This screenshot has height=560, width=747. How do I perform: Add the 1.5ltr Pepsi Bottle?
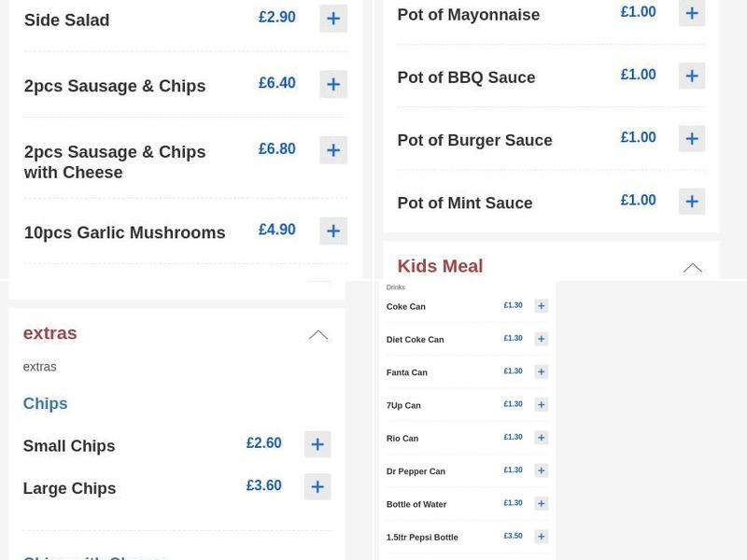(x=541, y=536)
